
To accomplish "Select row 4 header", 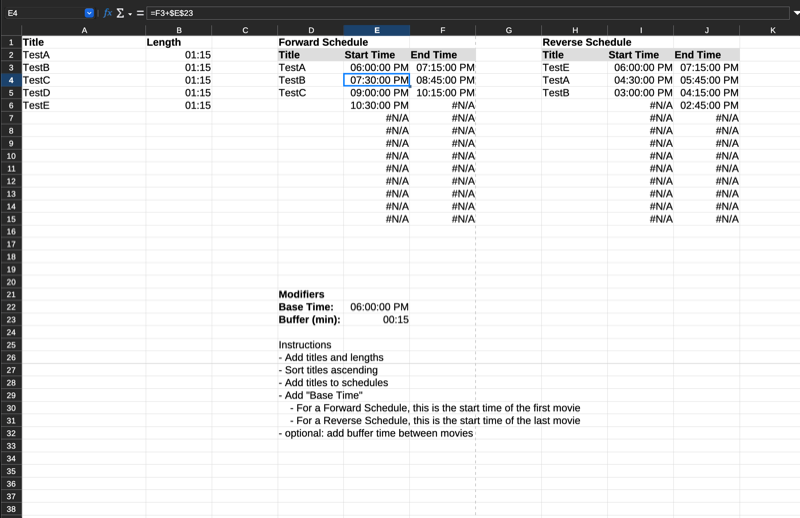I will [x=11, y=80].
